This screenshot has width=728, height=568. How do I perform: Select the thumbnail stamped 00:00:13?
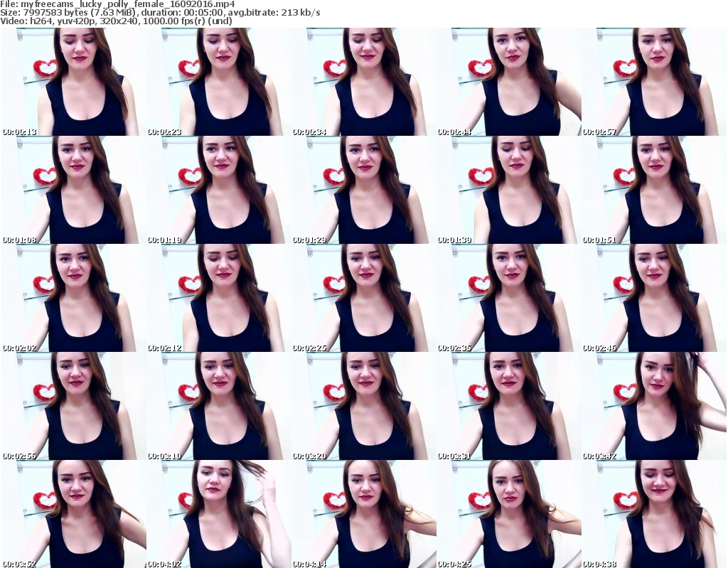point(74,82)
